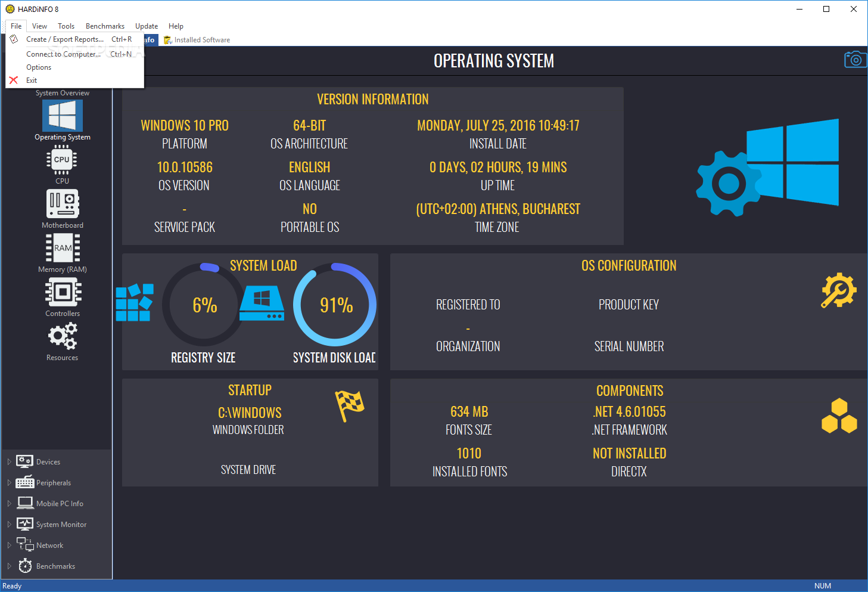The width and height of the screenshot is (868, 592).
Task: Click the C:\WINDOWS folder value
Action: point(250,413)
